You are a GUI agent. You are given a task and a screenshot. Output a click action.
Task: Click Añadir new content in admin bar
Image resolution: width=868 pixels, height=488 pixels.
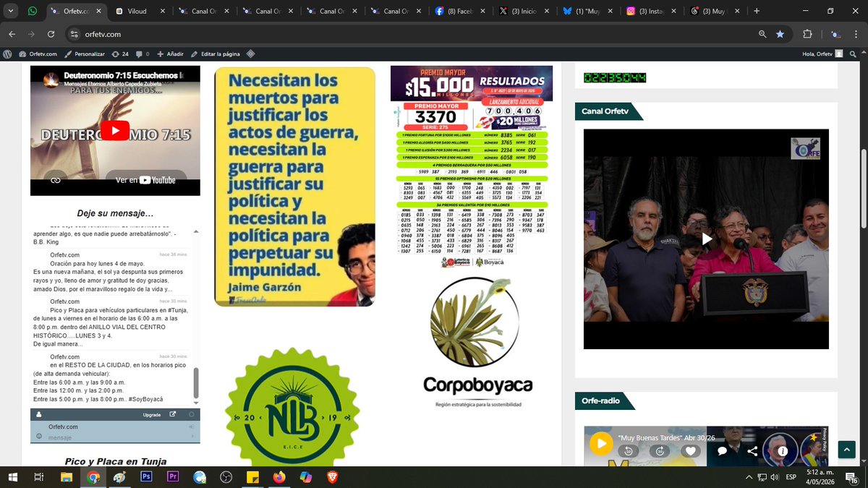[170, 53]
